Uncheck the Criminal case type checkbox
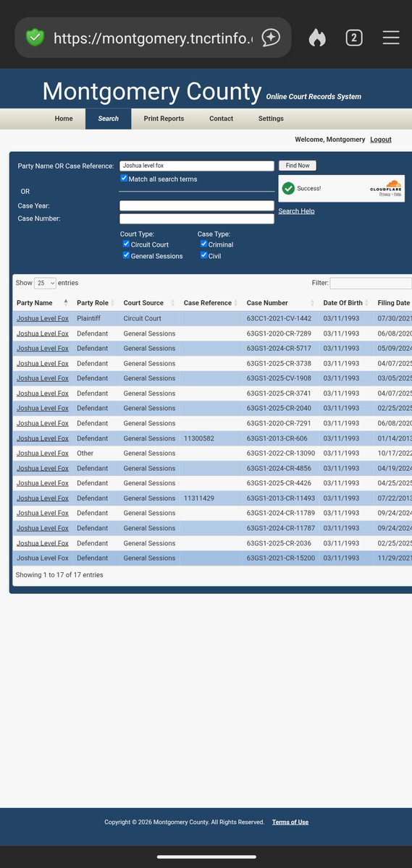 (x=204, y=244)
